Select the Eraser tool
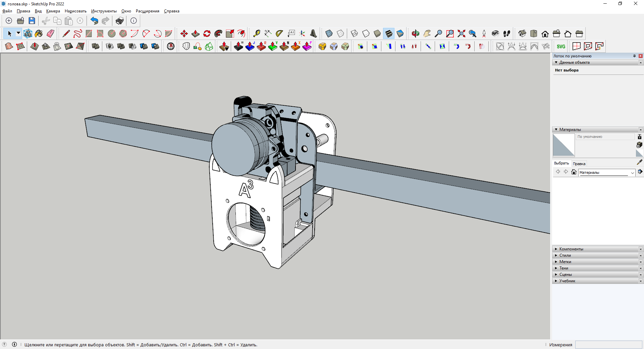Screen dimensions: 644x349 tap(51, 34)
